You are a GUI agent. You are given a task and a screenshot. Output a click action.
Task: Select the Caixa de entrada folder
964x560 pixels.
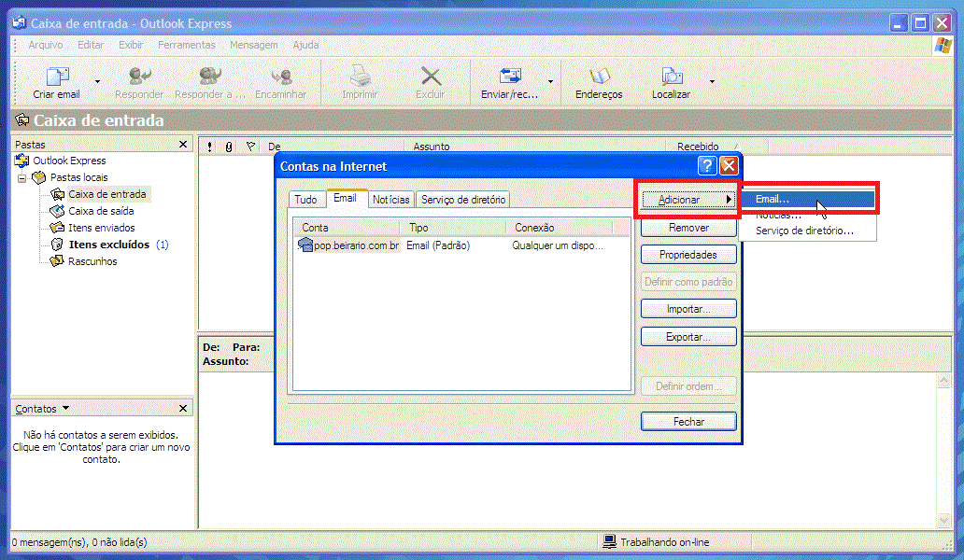click(107, 194)
